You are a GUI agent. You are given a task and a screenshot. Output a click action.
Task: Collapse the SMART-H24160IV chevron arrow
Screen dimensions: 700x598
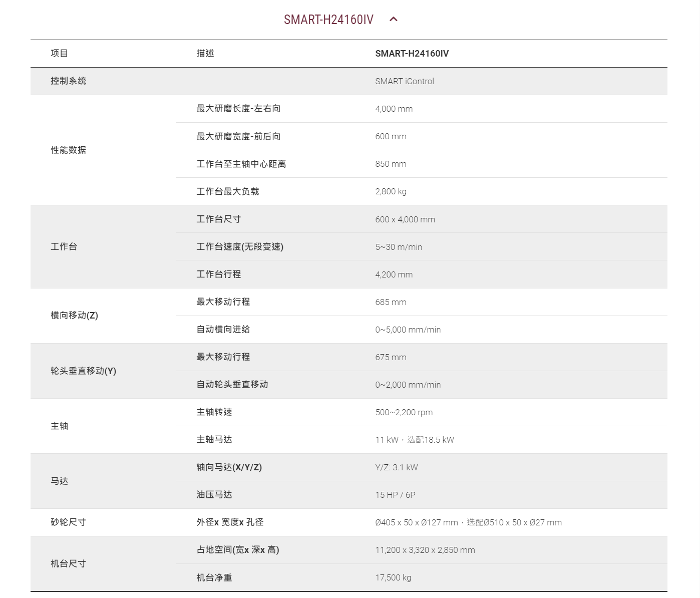[x=394, y=19]
